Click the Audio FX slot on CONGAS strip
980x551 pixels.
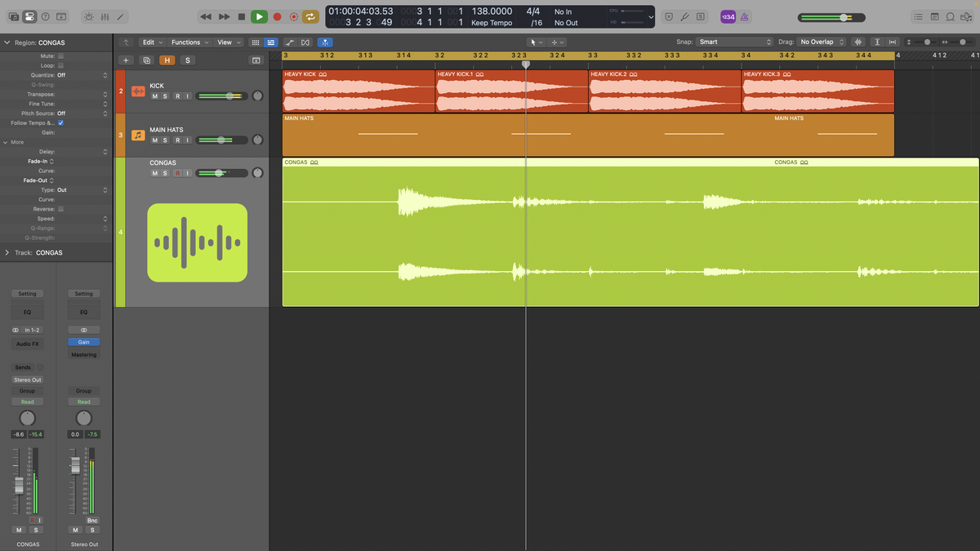[x=27, y=344]
